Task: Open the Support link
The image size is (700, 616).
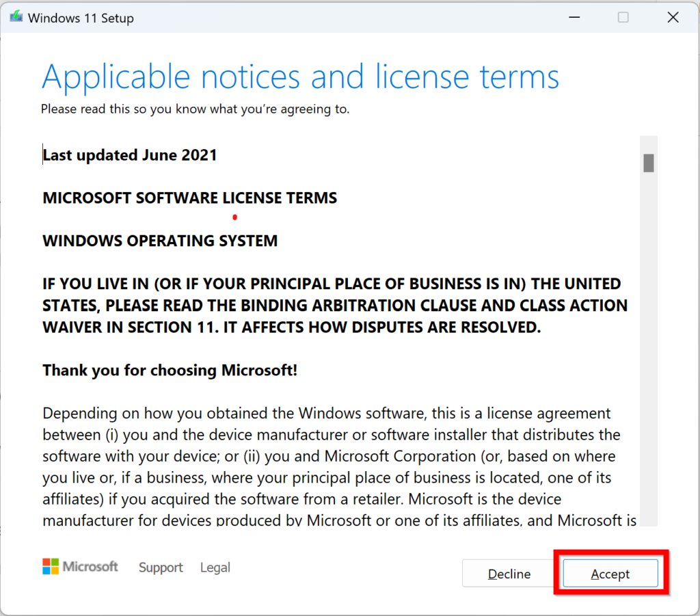Action: pos(161,567)
